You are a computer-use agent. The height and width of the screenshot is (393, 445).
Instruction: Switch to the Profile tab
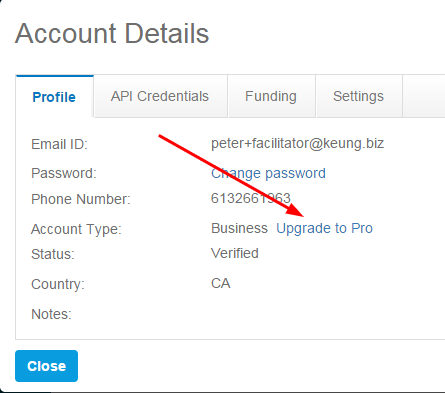[54, 97]
